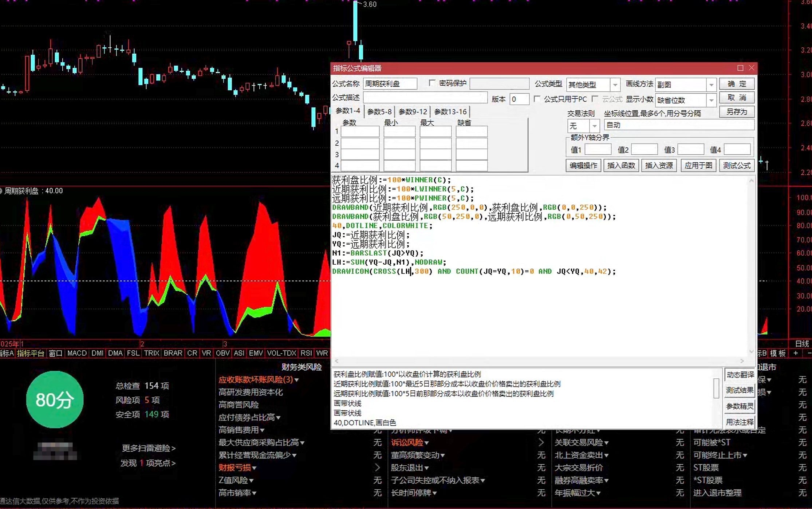Click the 动态翻译 button

740,375
